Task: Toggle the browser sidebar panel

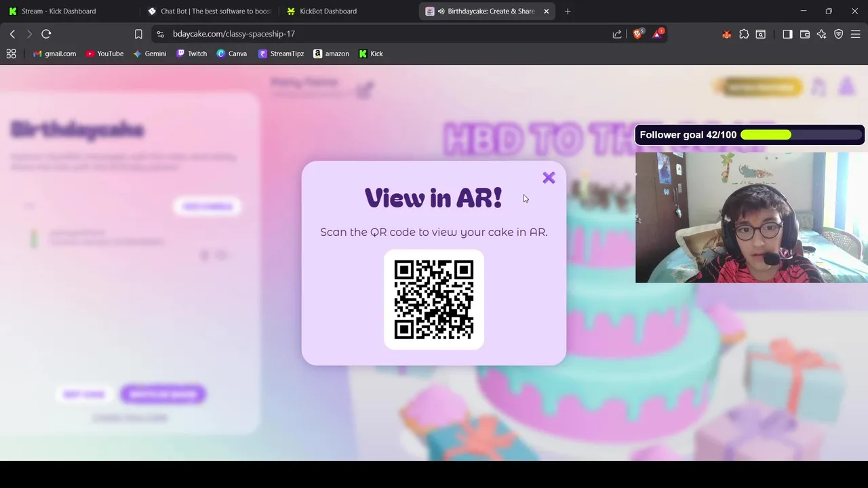Action: coord(787,34)
